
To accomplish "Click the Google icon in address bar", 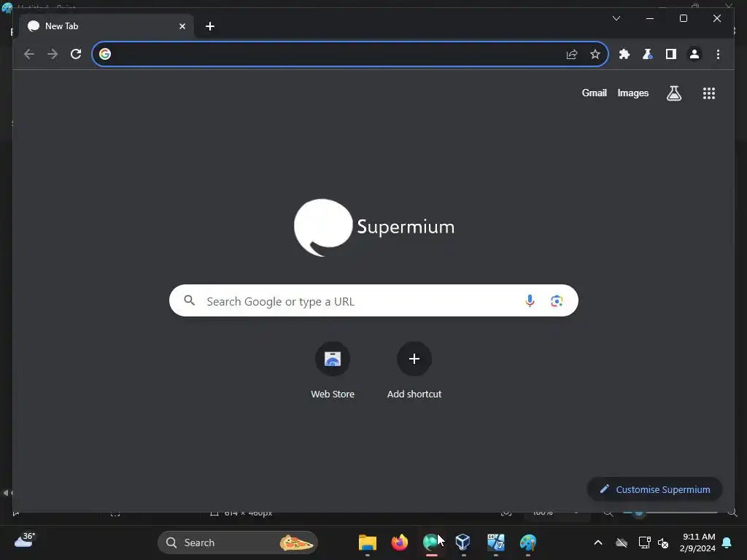I will (105, 54).
